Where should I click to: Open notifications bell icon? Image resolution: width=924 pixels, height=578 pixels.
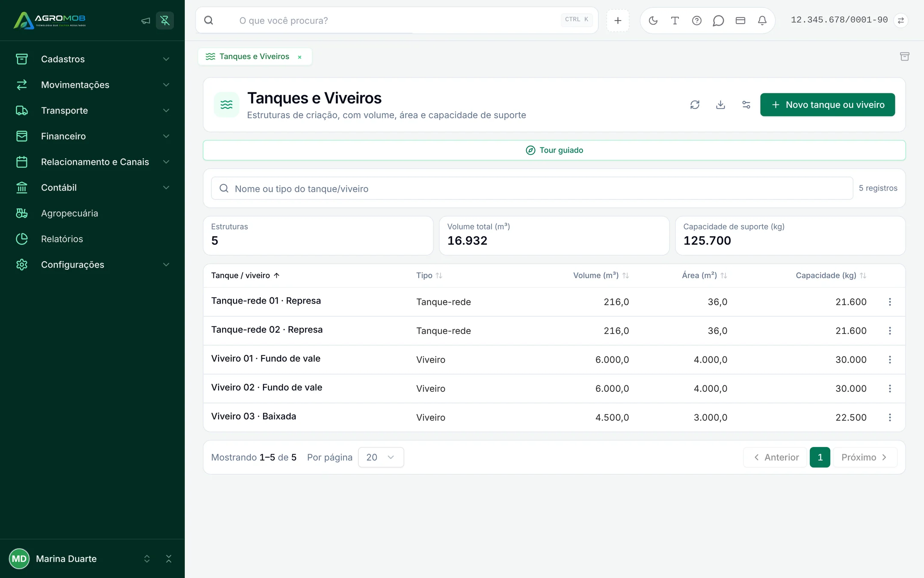762,21
